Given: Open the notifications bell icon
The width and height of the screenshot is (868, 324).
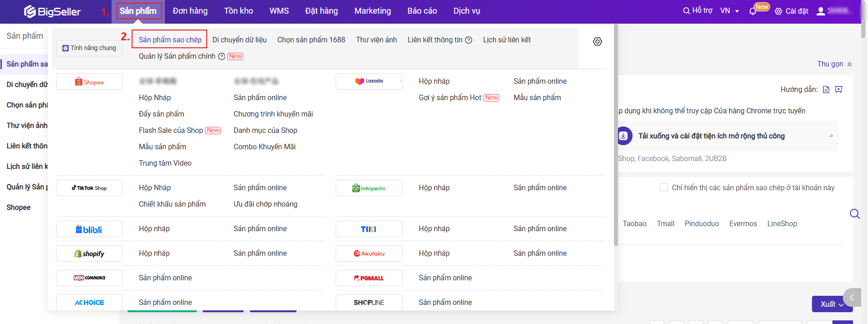Looking at the screenshot, I should (x=752, y=11).
